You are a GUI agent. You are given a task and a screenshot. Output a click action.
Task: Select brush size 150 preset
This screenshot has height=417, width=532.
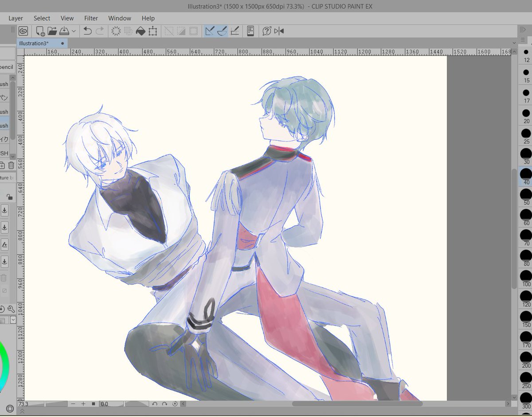tap(526, 319)
